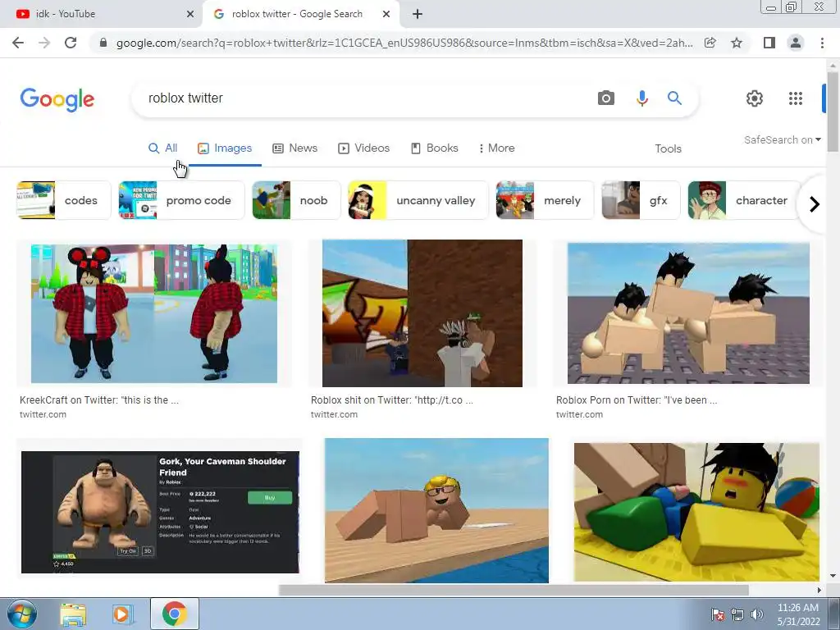840x630 pixels.
Task: Open Chrome's three-dot menu
Action: (x=822, y=43)
